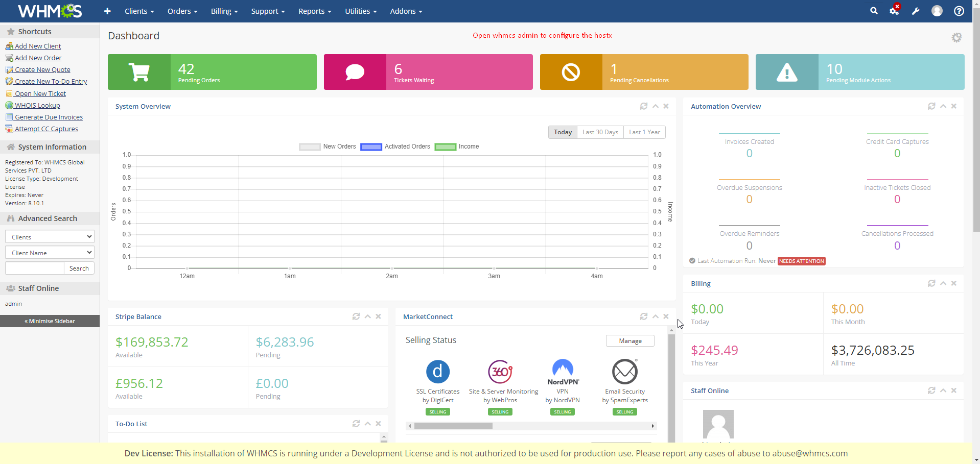The width and height of the screenshot is (980, 464).
Task: Click the wrench setup icon
Action: pos(916,11)
